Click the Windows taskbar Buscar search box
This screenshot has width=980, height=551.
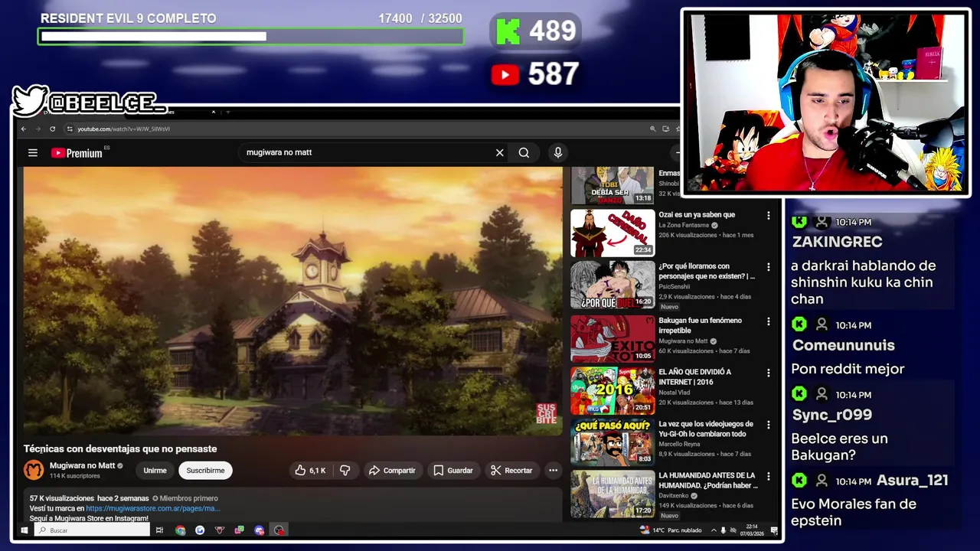pyautogui.click(x=92, y=530)
